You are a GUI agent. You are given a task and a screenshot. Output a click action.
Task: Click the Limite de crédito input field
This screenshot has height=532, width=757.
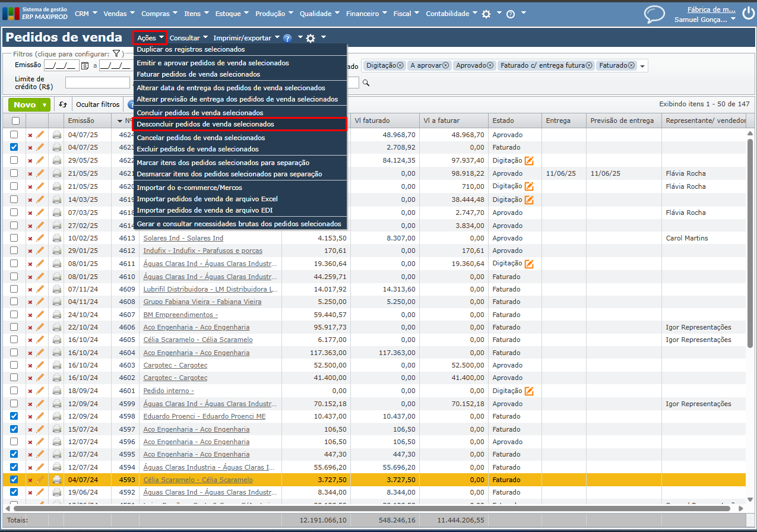pos(97,83)
